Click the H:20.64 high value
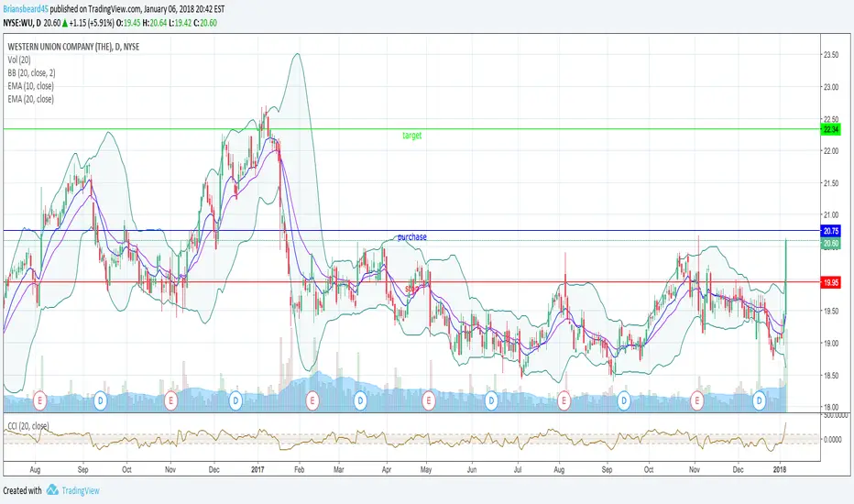The height and width of the screenshot is (504, 854). (x=155, y=23)
